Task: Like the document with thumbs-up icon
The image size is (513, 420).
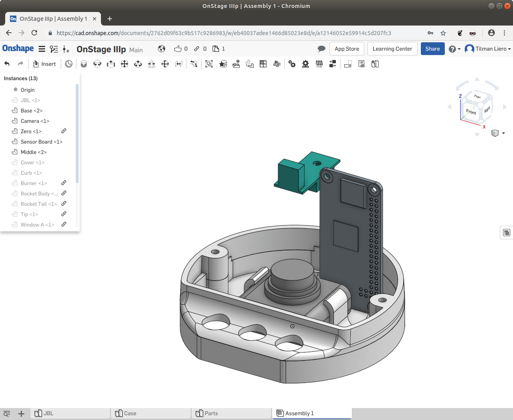Action: pyautogui.click(x=178, y=49)
